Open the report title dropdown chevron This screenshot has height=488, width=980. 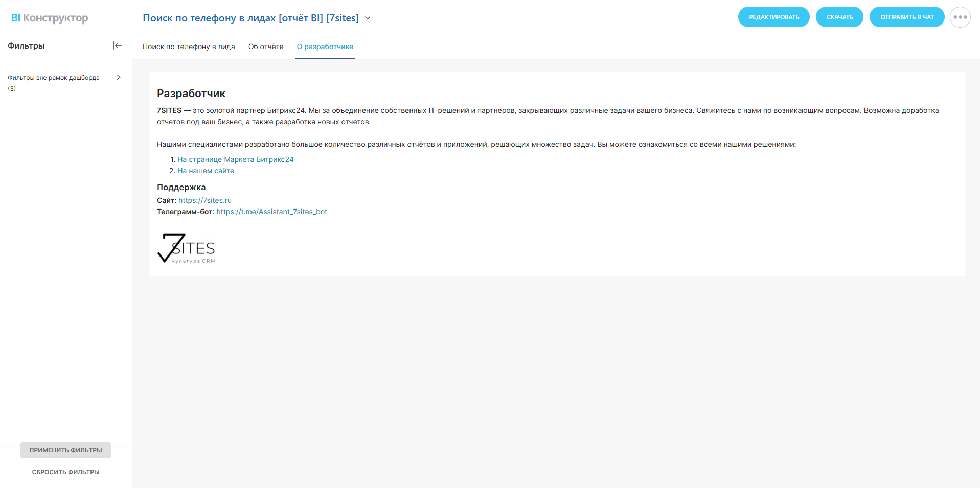coord(368,18)
